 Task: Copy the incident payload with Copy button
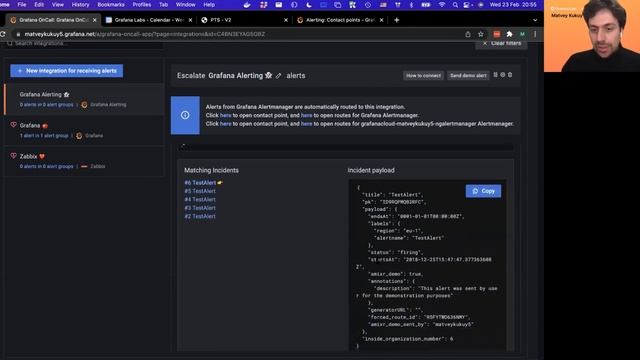tap(483, 191)
